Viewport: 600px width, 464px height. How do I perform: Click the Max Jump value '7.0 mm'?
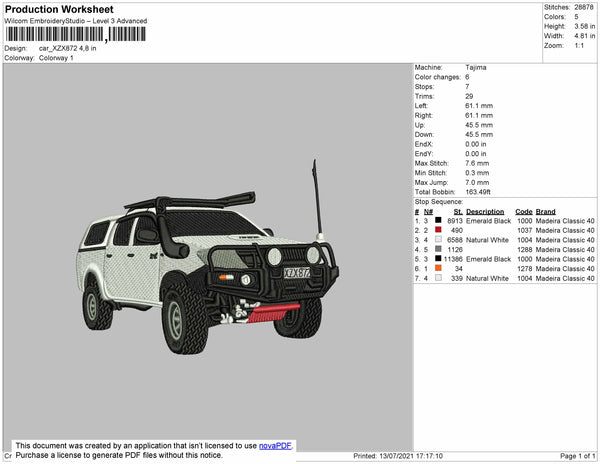(x=477, y=182)
